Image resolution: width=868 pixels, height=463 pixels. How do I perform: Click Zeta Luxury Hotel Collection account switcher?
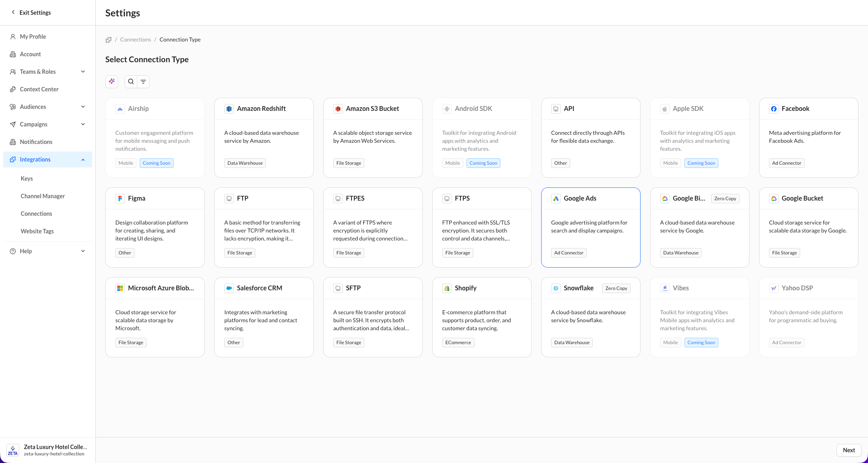[x=47, y=450]
